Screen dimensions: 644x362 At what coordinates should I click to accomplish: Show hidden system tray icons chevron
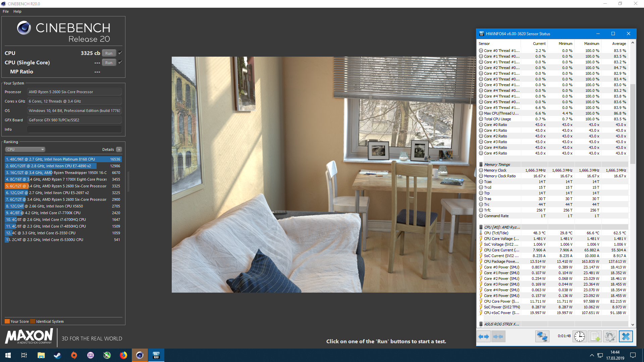(592, 355)
